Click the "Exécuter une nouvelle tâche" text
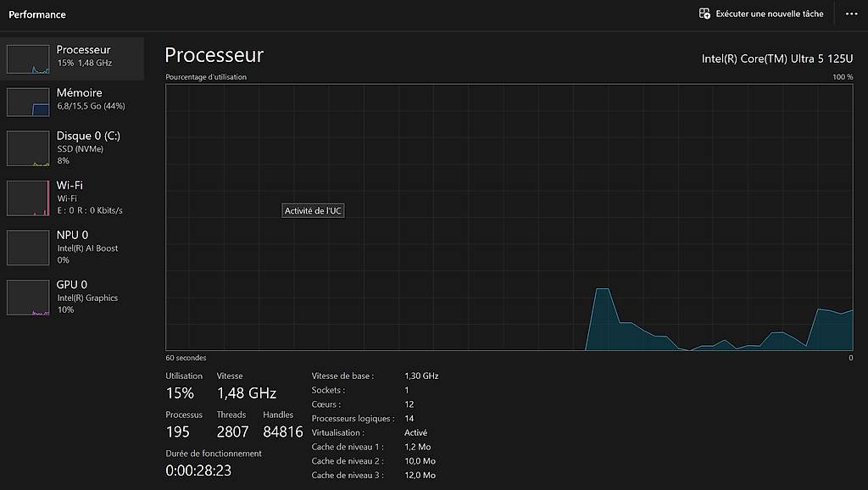Screen dimensions: 868x490 pos(769,14)
